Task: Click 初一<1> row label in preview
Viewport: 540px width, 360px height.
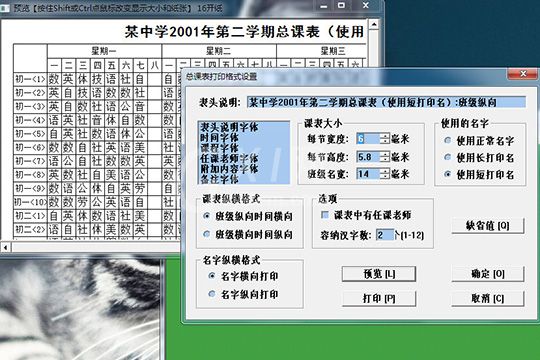Action: 30,79
